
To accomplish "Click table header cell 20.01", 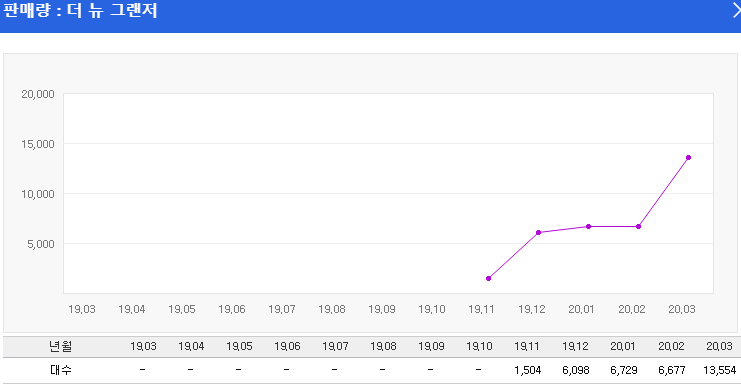I will click(x=623, y=346).
